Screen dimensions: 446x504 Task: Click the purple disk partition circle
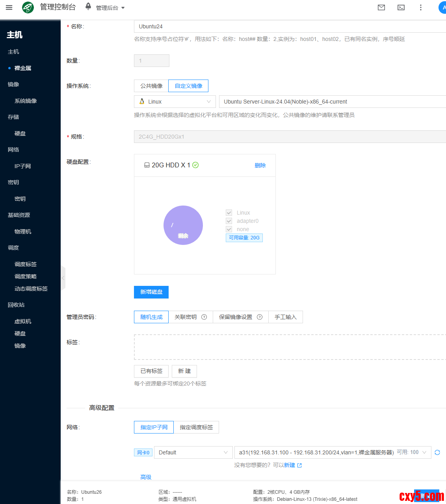click(183, 225)
